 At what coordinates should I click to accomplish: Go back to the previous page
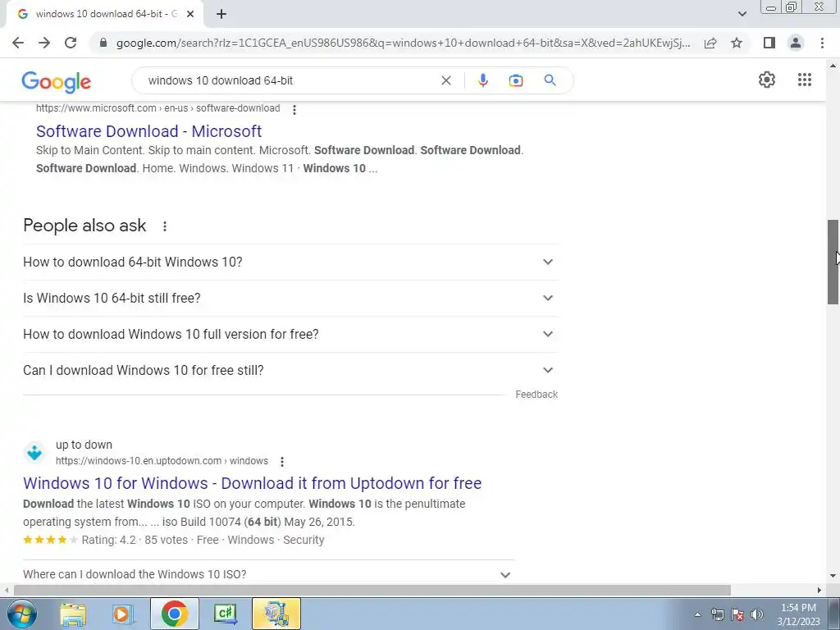(18, 43)
